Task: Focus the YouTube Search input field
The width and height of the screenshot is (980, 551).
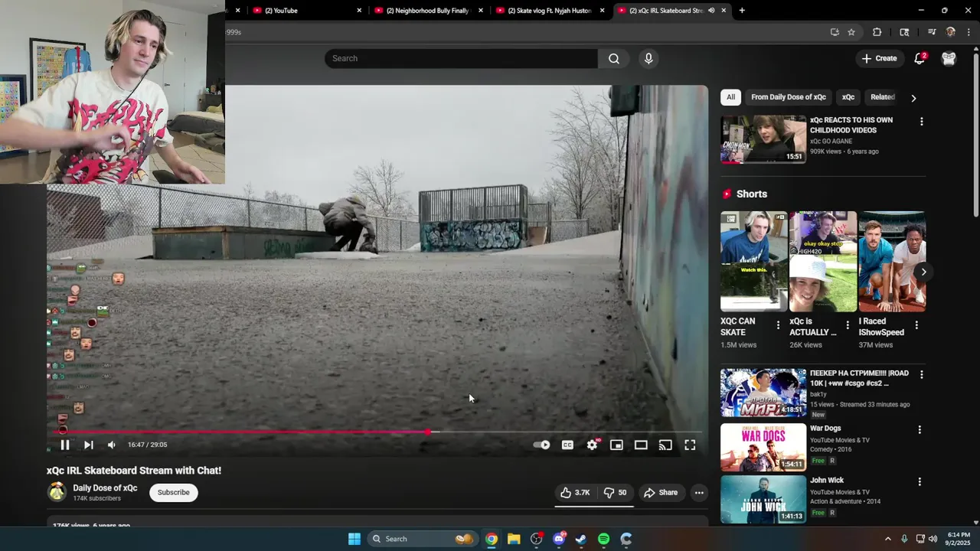Action: (x=461, y=58)
